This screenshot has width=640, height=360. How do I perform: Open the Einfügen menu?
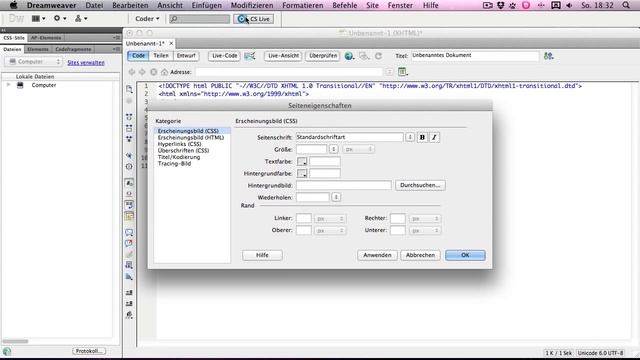pyautogui.click(x=207, y=5)
